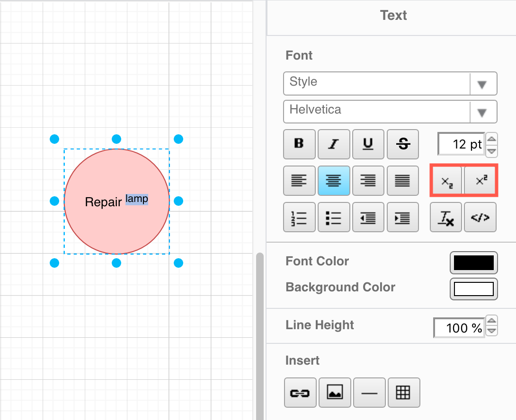516x420 pixels.
Task: Open the Style dropdown
Action: [390, 84]
